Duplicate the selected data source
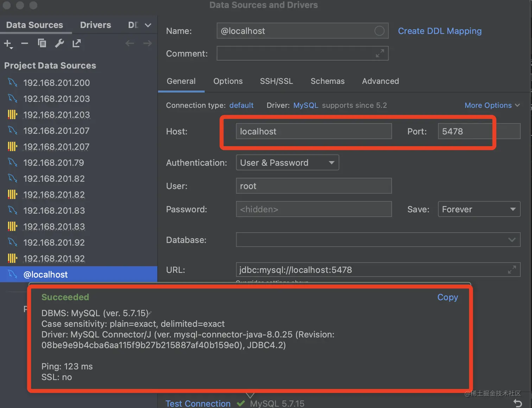 [x=42, y=43]
